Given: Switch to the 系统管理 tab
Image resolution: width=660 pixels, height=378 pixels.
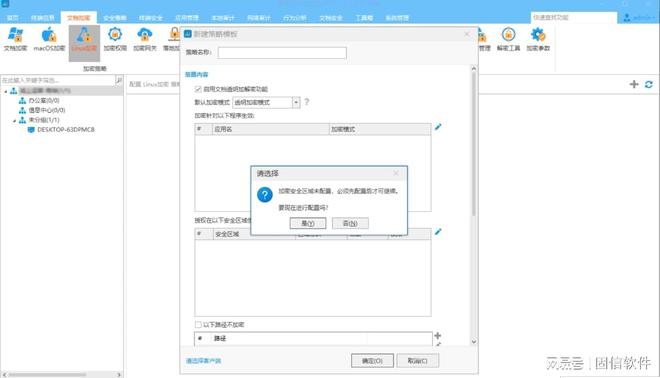Looking at the screenshot, I should (397, 18).
